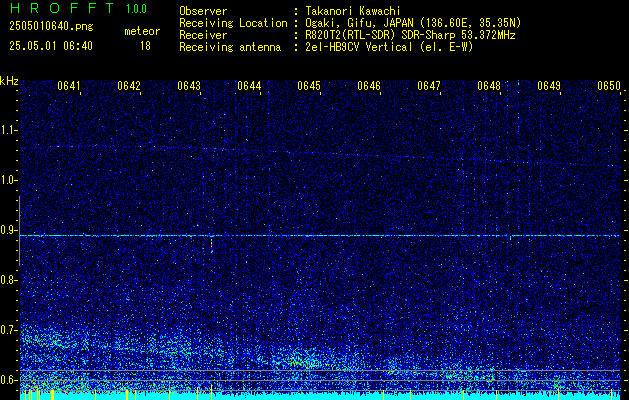The image size is (629, 400).
Task: Click the kHz axis unit label
Action: 9,81
